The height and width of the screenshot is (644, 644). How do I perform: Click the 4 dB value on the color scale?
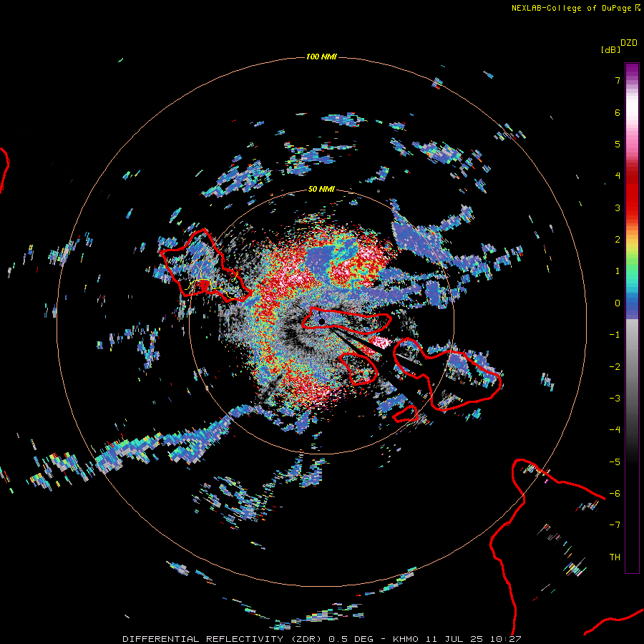pyautogui.click(x=618, y=176)
